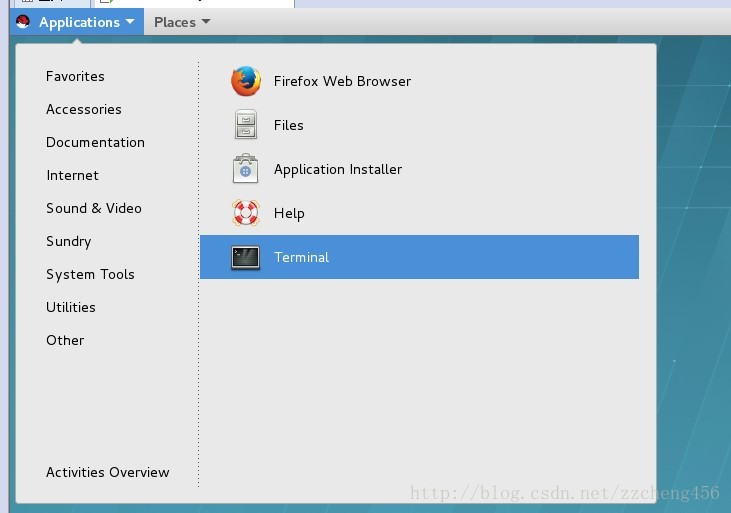
Task: Click the Firefox Web Browser icon
Action: click(246, 81)
